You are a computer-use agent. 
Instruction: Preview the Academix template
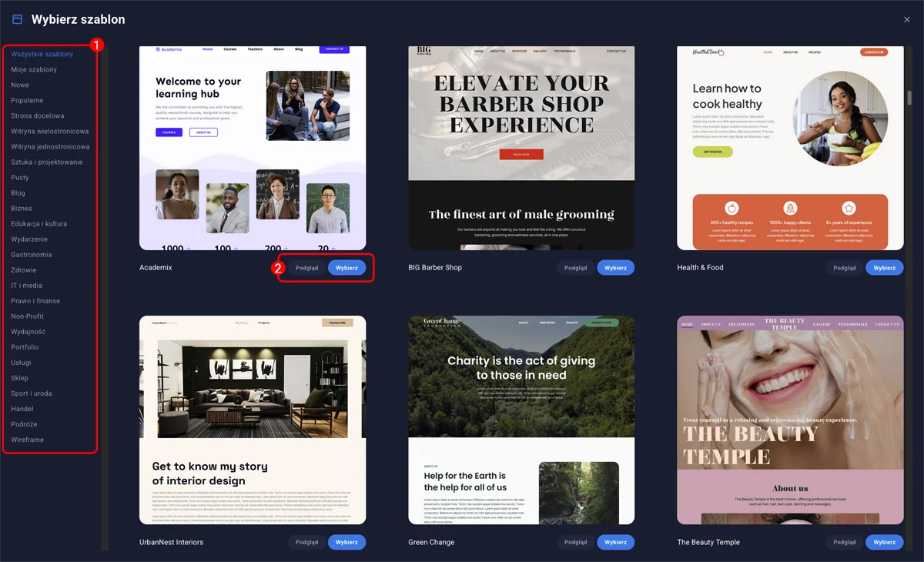[306, 267]
